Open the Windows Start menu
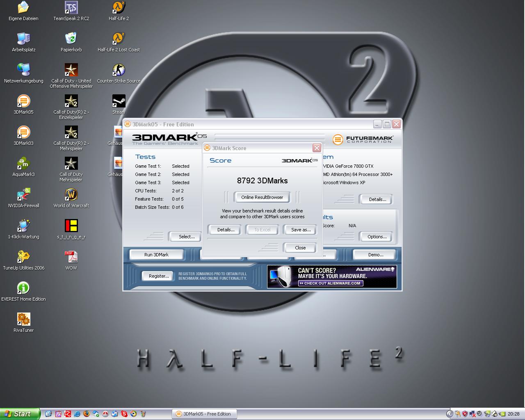Screen dimensions: 525x420 [20, 414]
